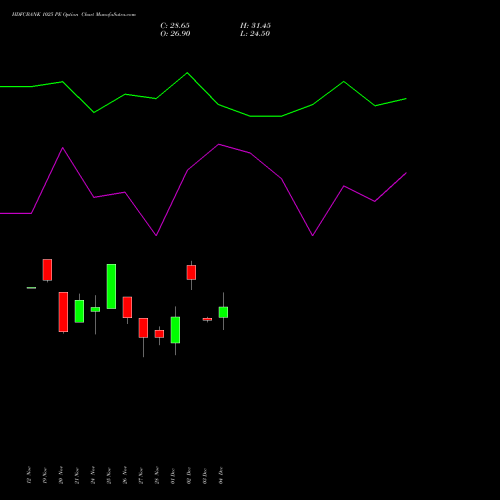Image resolution: width=500 pixels, height=500 pixels.
Task: Select the green candlestick for 01 Dec
Action: [175, 330]
